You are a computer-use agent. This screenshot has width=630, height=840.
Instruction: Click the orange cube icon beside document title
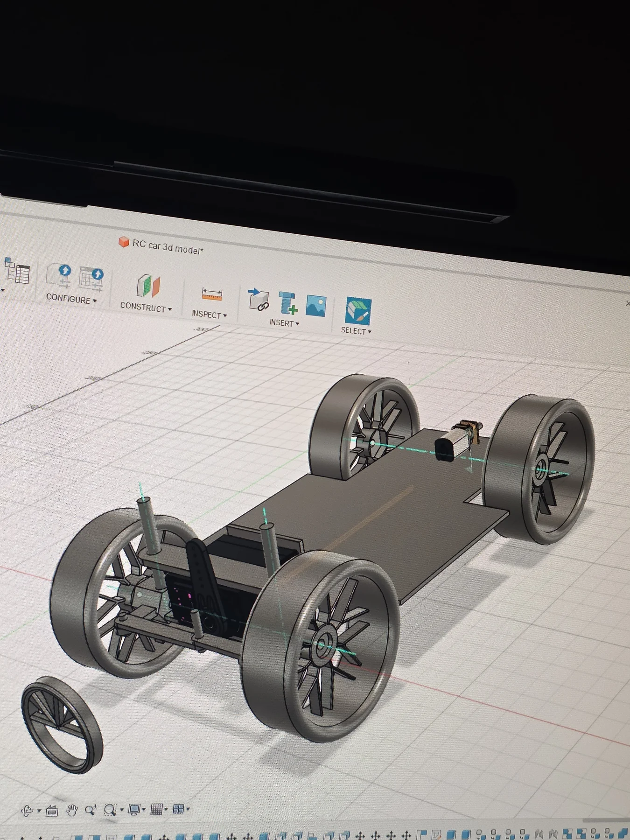124,242
